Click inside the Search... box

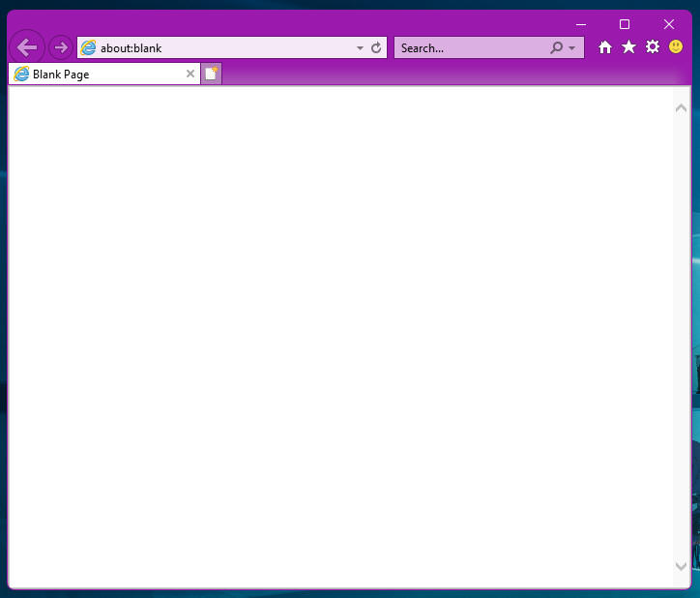click(469, 47)
